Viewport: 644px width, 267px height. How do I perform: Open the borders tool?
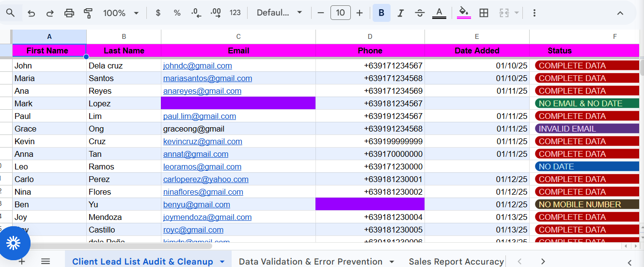[484, 13]
